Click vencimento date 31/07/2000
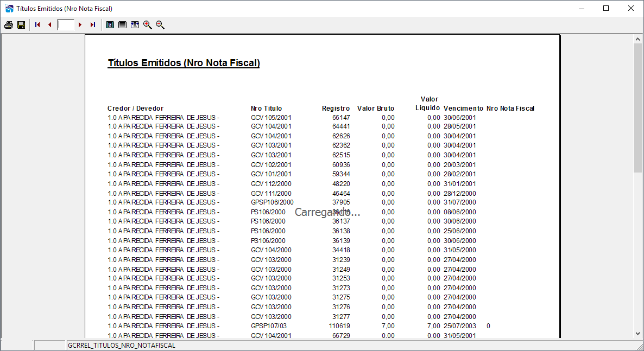Viewport: 644px width, 351px height. 459,202
